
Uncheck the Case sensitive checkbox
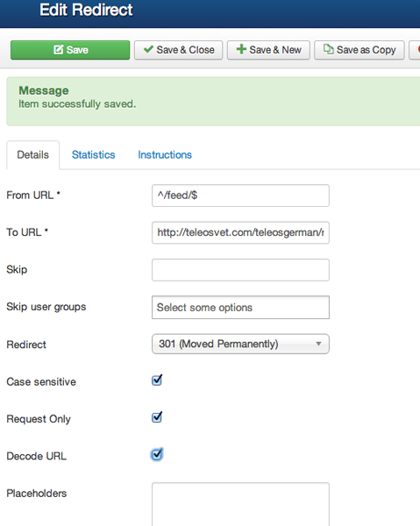pyautogui.click(x=157, y=380)
